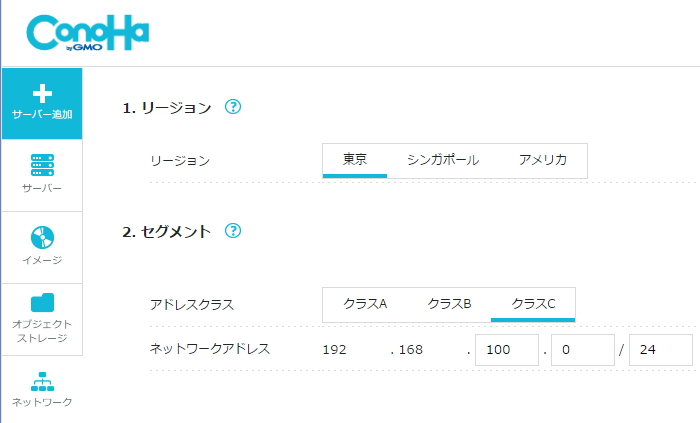Screen dimensions: 700x423
Task: Show help for セグメント section
Action: [x=233, y=231]
